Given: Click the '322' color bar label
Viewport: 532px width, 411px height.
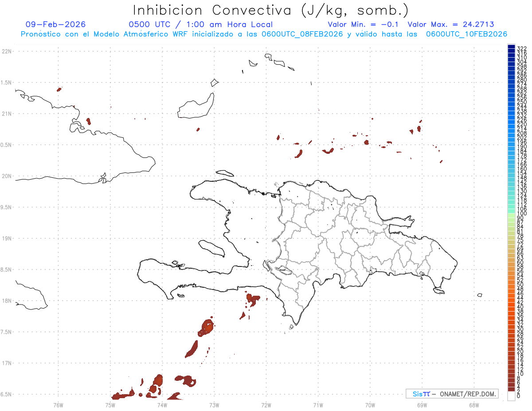Looking at the screenshot, I should 521,48.
